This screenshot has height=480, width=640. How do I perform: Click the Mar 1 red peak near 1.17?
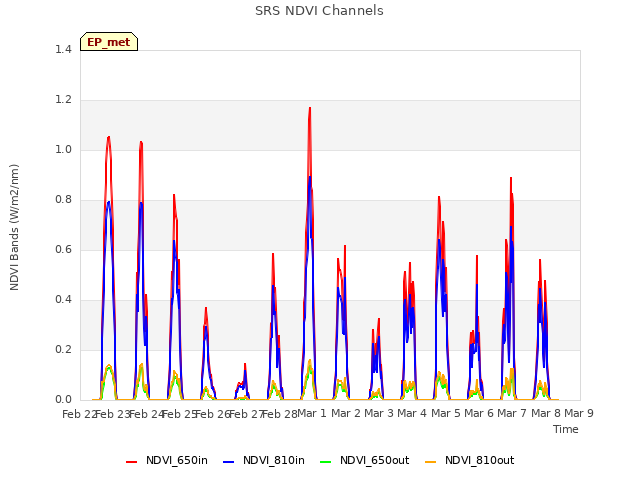[310, 109]
